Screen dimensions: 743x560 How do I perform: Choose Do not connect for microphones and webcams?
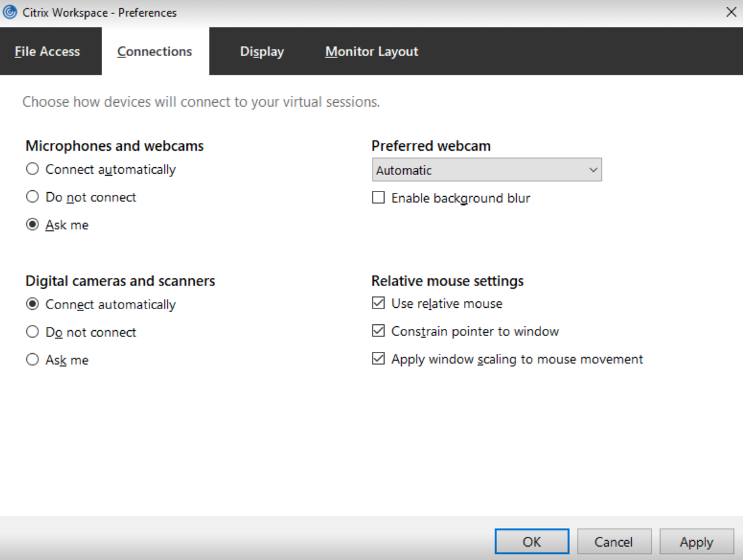(x=33, y=197)
